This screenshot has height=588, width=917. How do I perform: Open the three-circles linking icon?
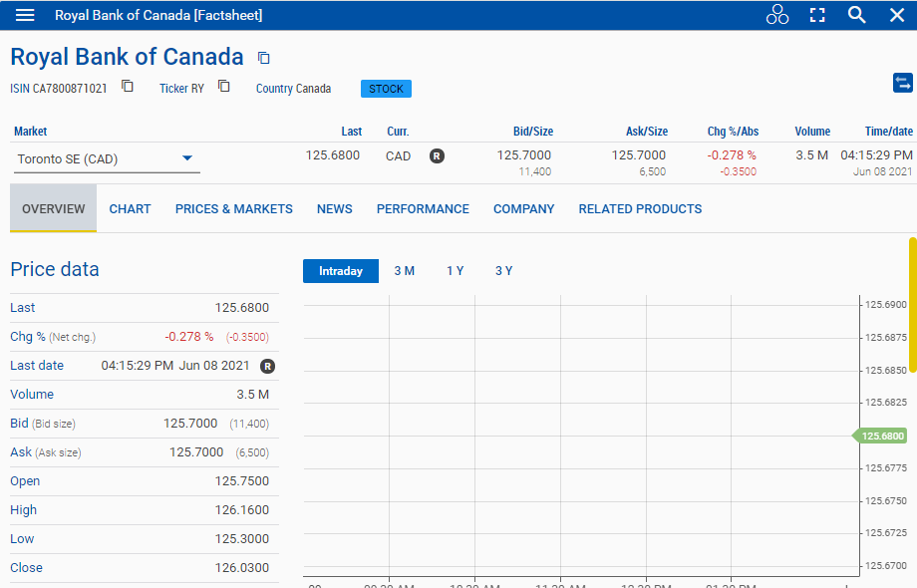(x=777, y=15)
